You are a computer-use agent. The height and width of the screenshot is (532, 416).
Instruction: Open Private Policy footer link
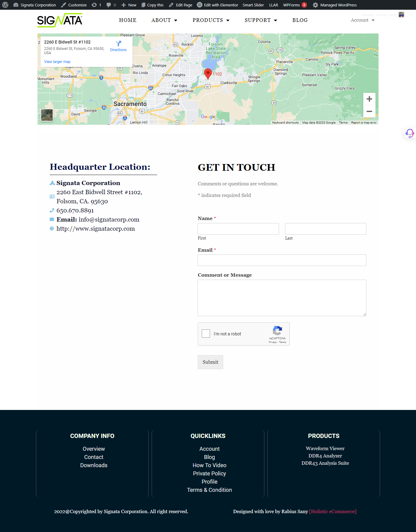click(210, 473)
